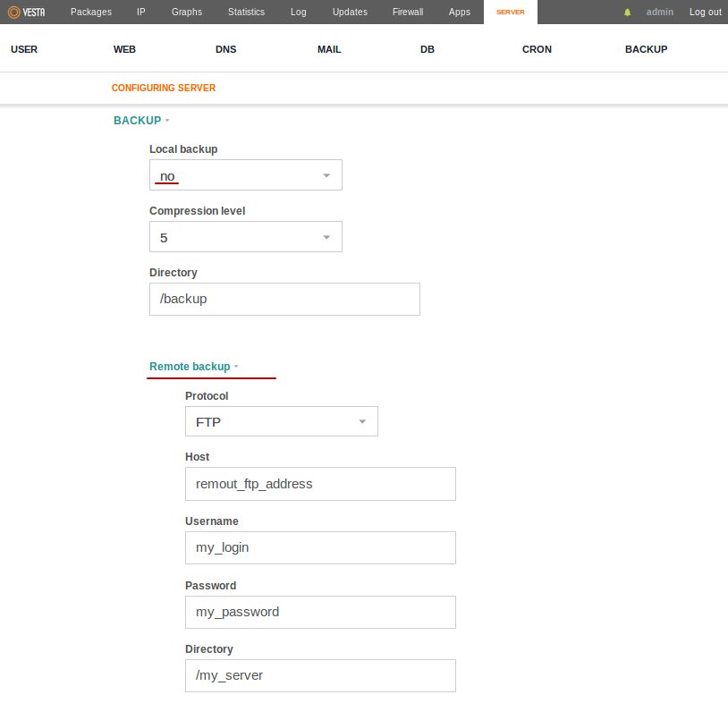Open the admin profile link
The width and height of the screenshot is (728, 703).
tap(660, 12)
